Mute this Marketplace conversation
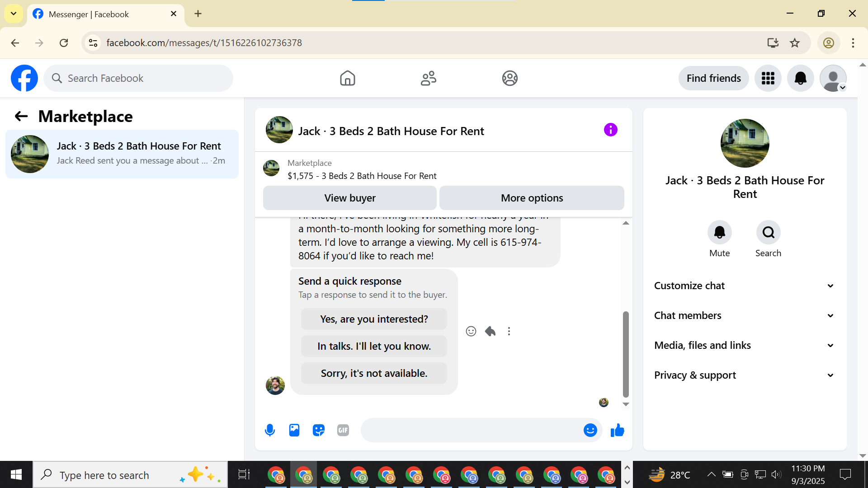 (719, 232)
